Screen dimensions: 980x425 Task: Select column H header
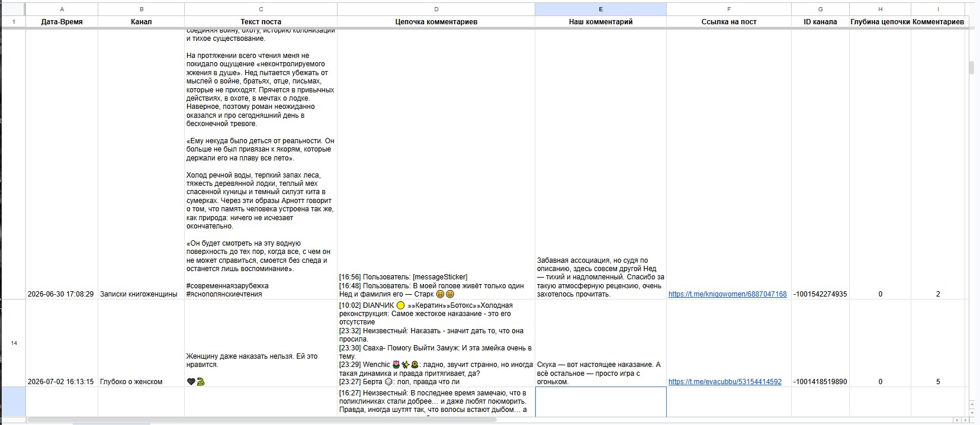click(881, 9)
